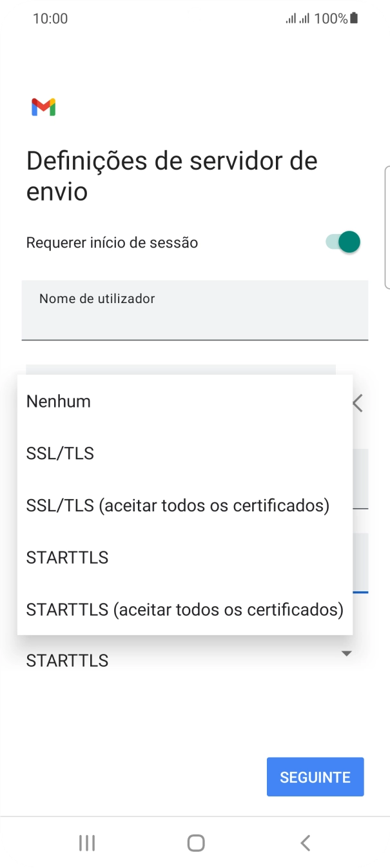
Task: Select SSL/TLS aceitar todos os certificados
Action: (179, 506)
